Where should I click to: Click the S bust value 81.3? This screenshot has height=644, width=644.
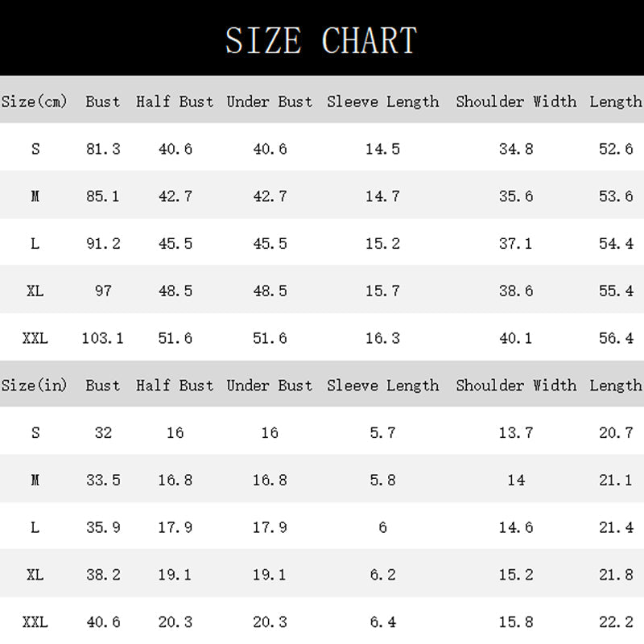coord(103,149)
